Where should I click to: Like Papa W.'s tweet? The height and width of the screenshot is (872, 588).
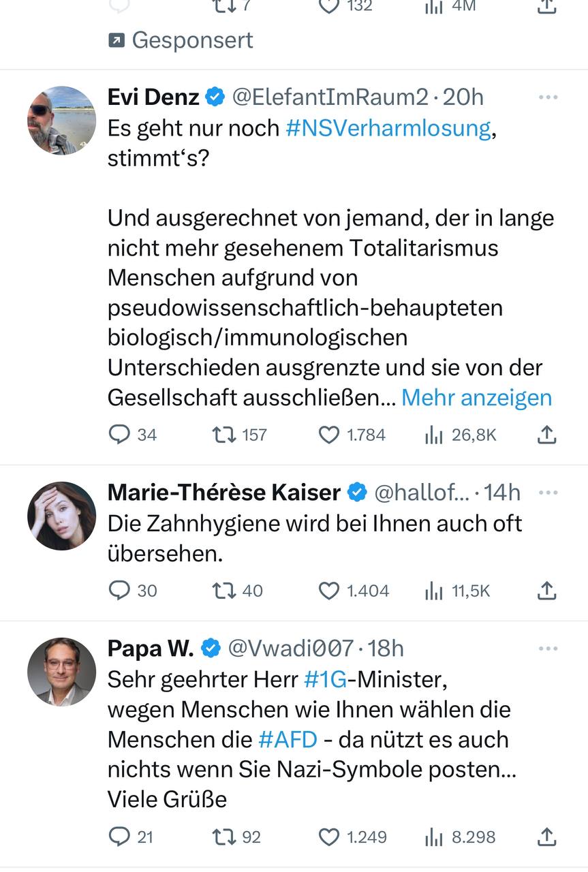click(x=329, y=836)
